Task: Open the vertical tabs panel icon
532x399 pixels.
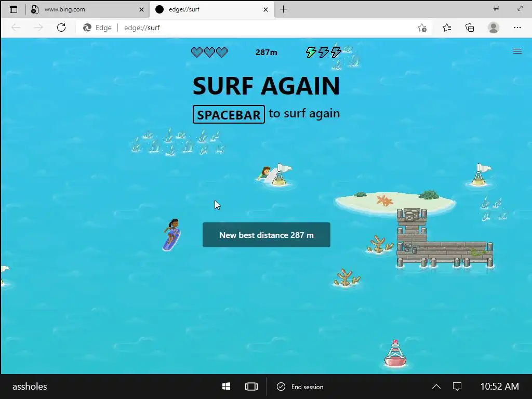Action: 13,9
